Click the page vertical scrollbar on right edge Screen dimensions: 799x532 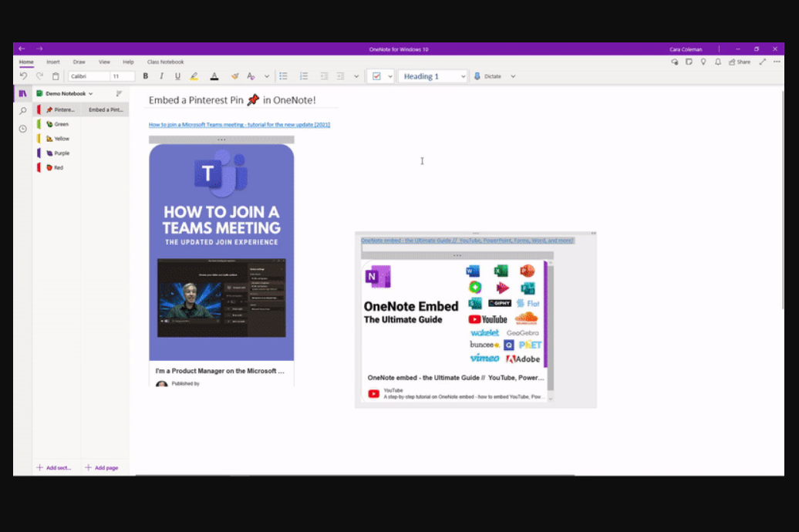click(783, 199)
